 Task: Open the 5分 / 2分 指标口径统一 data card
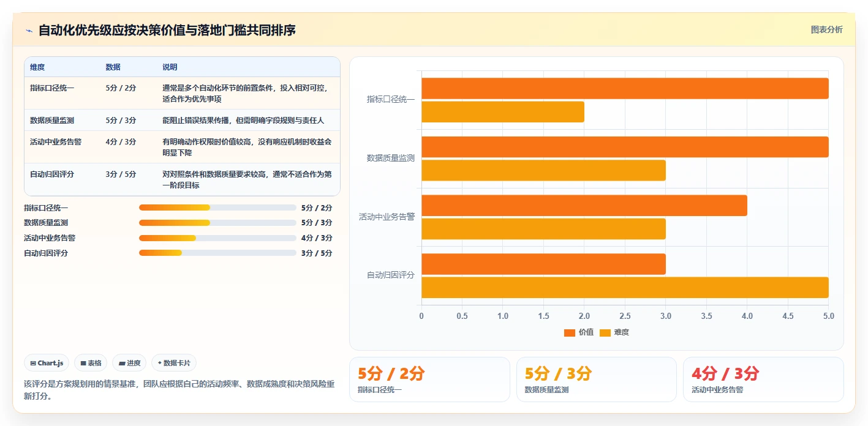(x=429, y=379)
